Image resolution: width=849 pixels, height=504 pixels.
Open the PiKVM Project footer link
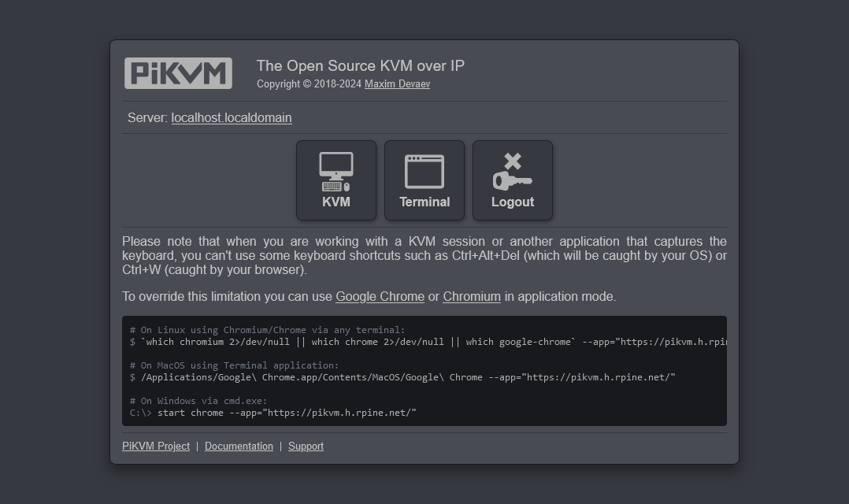[156, 447]
